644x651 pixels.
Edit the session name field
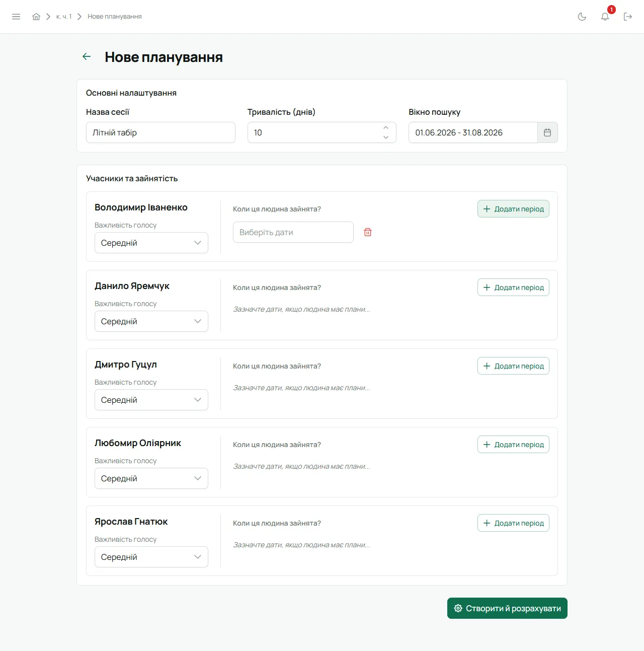pyautogui.click(x=160, y=132)
